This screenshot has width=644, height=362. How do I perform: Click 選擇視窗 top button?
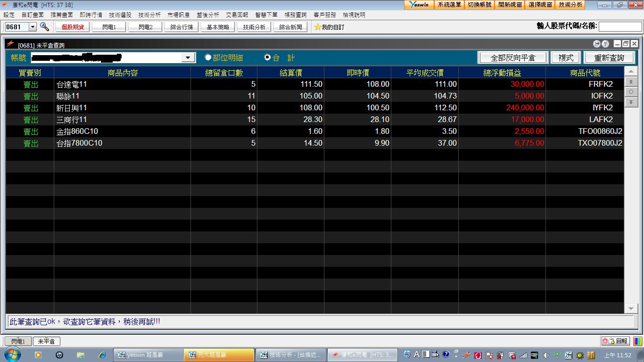click(540, 5)
